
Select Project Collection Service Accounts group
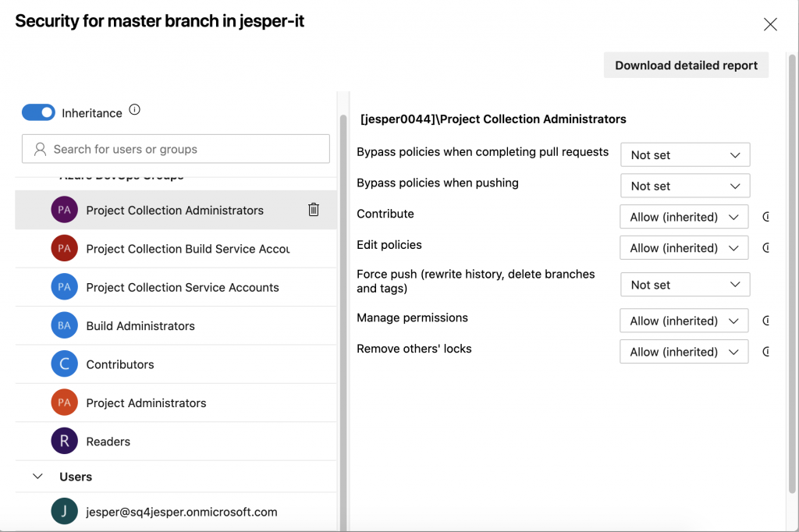(x=182, y=287)
